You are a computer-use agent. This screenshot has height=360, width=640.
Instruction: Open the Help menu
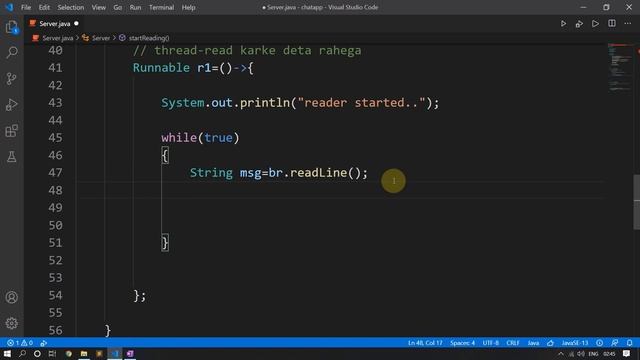point(188,7)
